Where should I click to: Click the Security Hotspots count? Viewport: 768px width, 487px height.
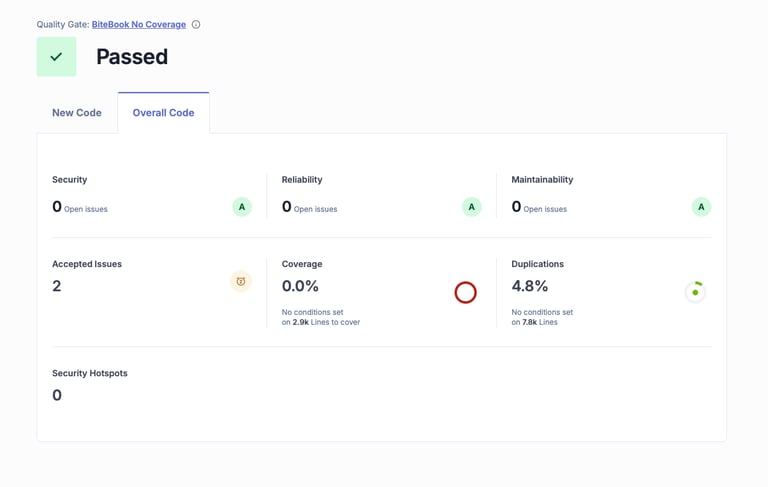pyautogui.click(x=57, y=395)
